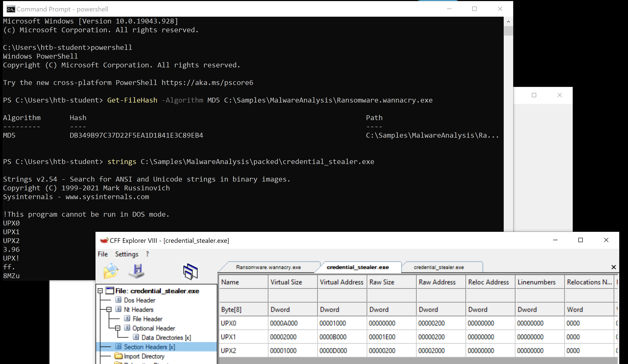Screen dimensions: 628x364
Task: Minimize the CFF Explorer window
Action: click(x=555, y=240)
